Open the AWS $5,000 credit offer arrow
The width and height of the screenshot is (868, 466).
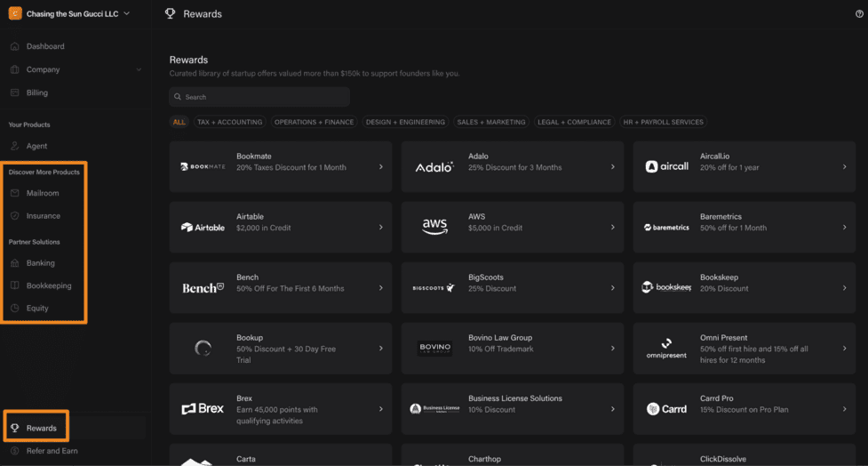(x=612, y=228)
